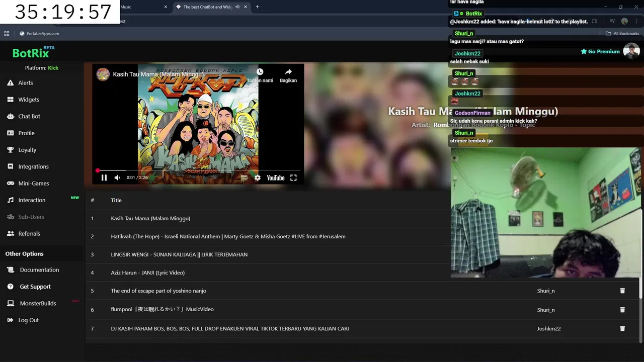This screenshot has height=362, width=644.
Task: Delete the flumpool song from playlist
Action: (622, 310)
